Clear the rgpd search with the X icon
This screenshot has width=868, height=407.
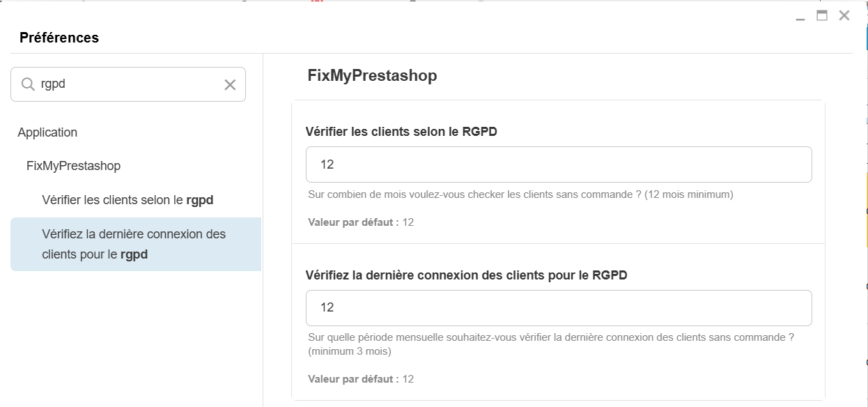(230, 85)
